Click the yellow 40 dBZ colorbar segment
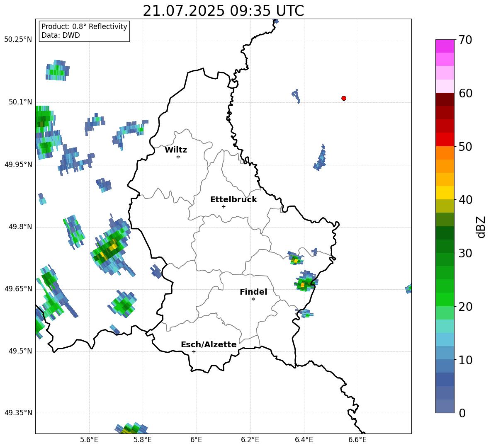 point(445,193)
